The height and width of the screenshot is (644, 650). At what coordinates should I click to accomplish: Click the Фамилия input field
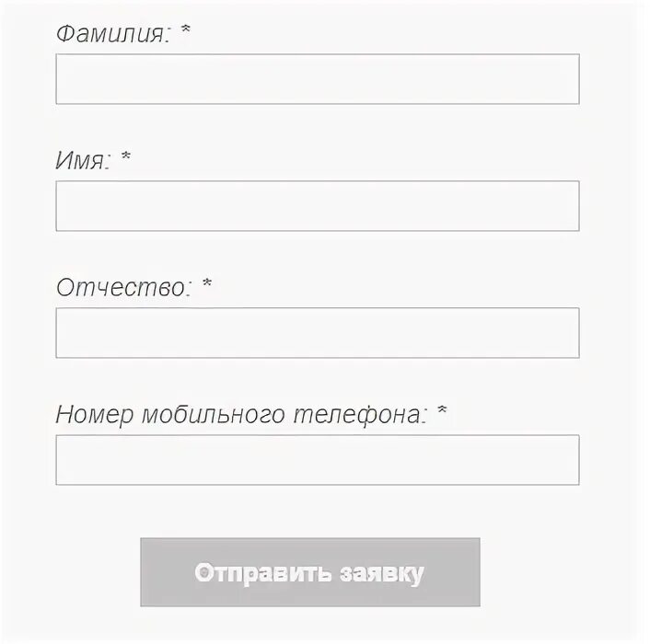point(318,79)
